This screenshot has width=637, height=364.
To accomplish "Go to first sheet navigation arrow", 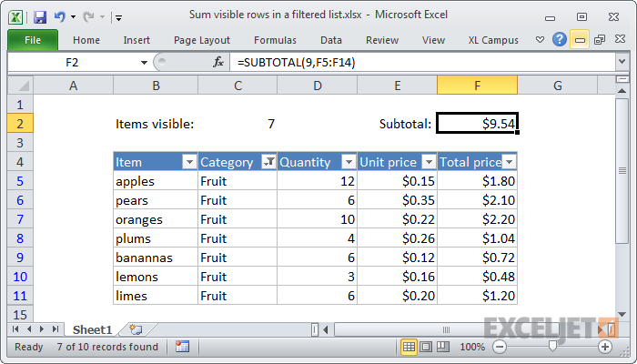I will point(15,329).
